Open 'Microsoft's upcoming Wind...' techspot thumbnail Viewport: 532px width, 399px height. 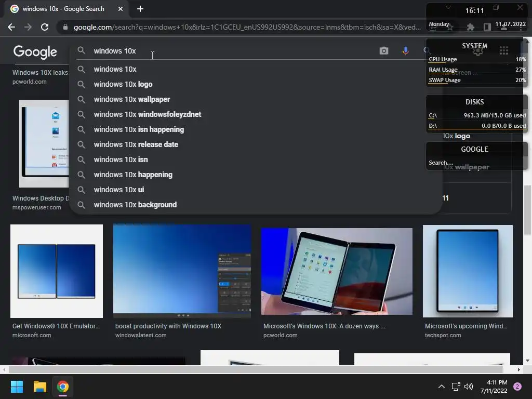tap(468, 271)
